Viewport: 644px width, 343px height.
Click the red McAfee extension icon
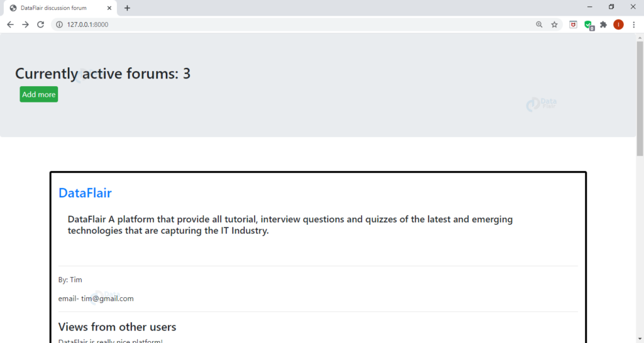(573, 24)
